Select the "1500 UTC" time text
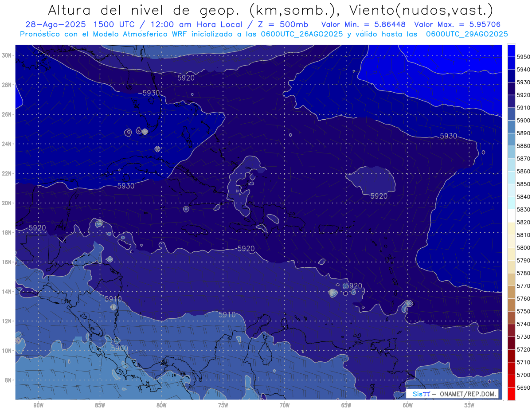 115,25
